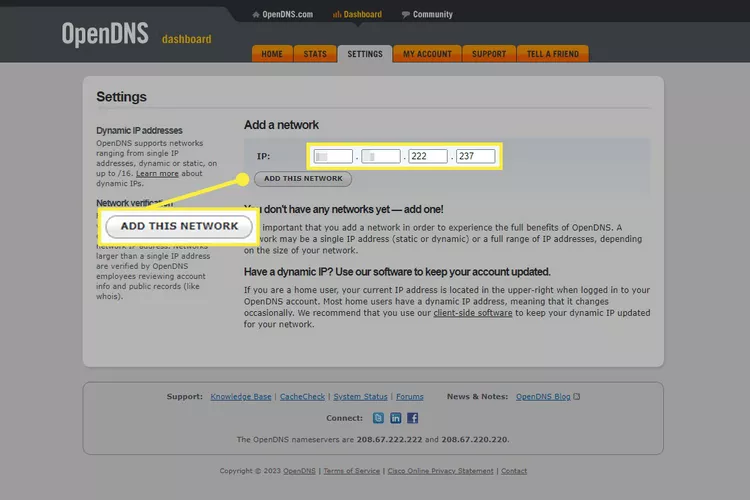Follow the Learn more link
Image resolution: width=750 pixels, height=500 pixels.
157,173
